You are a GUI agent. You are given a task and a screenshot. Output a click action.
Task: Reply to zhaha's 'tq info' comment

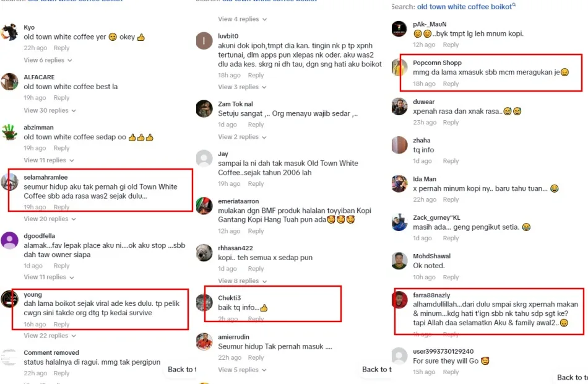coord(451,161)
